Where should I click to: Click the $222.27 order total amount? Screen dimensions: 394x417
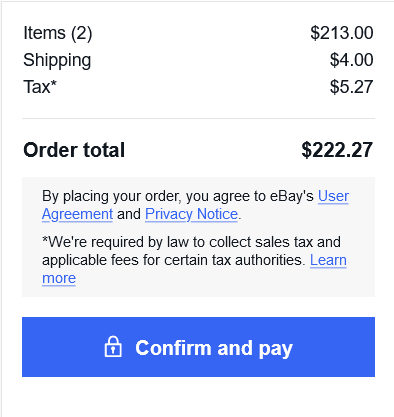(x=337, y=150)
